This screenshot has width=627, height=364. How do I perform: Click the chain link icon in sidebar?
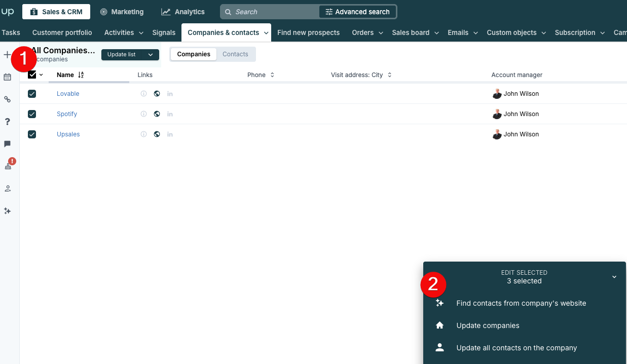pos(8,99)
